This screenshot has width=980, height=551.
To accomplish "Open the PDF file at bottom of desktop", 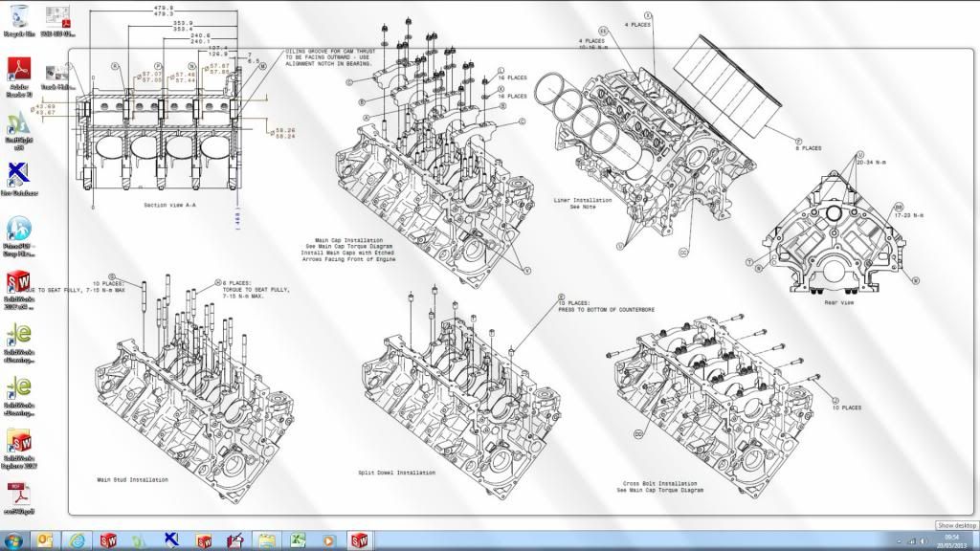I will 19,496.
